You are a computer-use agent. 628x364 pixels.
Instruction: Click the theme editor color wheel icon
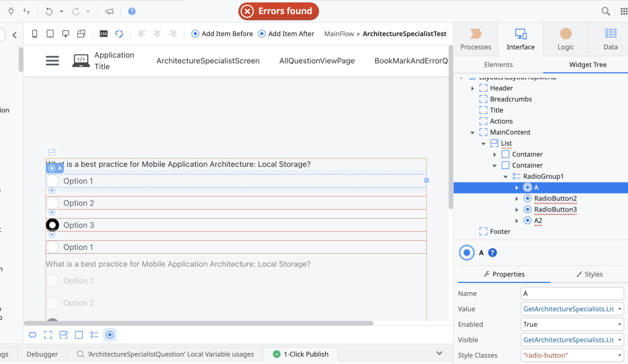click(120, 34)
